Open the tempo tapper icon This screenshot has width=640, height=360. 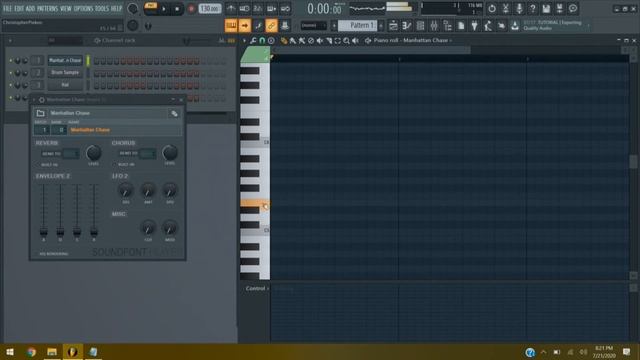click(x=488, y=26)
